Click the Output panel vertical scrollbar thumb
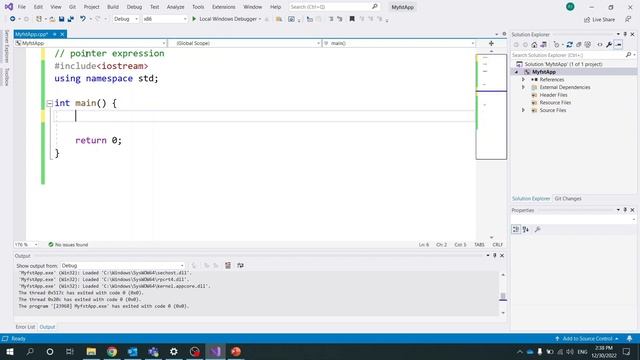 tap(503, 296)
